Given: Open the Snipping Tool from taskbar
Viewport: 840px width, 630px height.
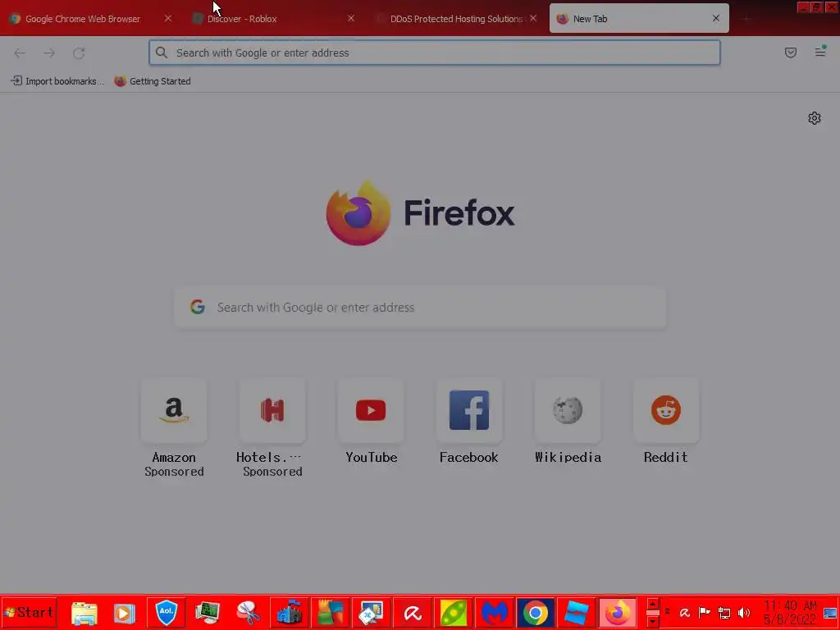Looking at the screenshot, I should 248,613.
